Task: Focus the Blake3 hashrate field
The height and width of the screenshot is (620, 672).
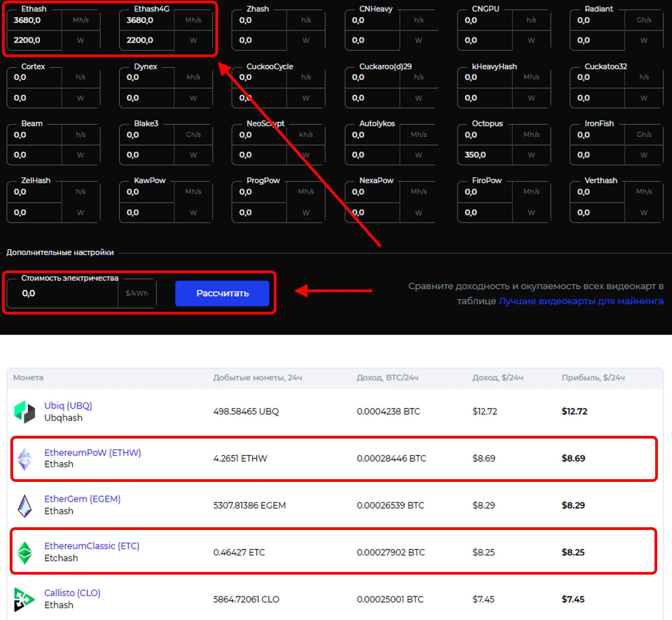Action: pos(147,135)
